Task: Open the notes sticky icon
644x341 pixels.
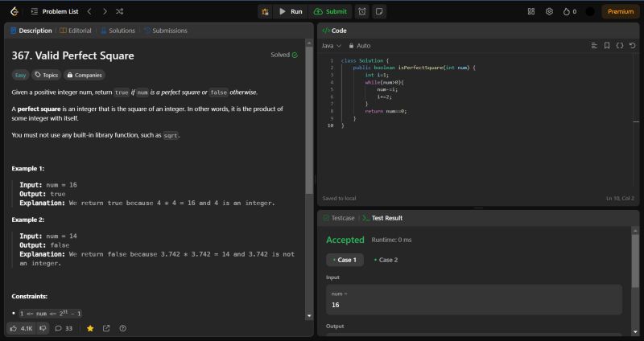Action: [x=379, y=11]
